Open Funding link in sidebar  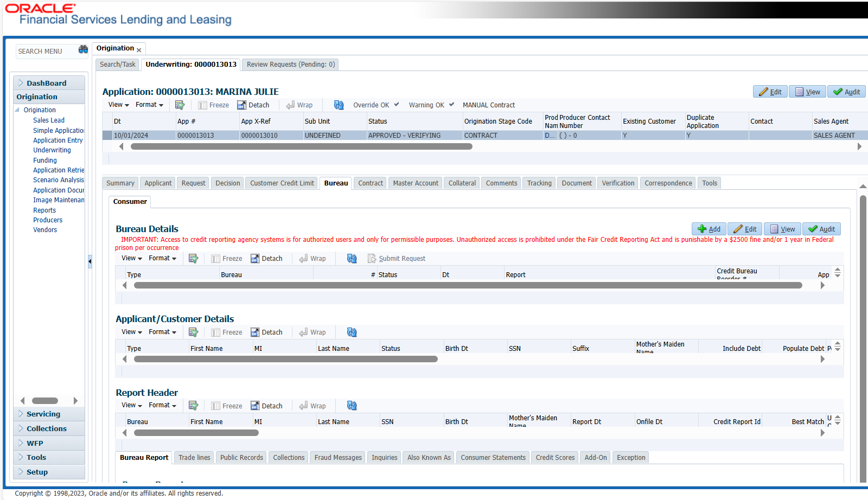tap(45, 161)
